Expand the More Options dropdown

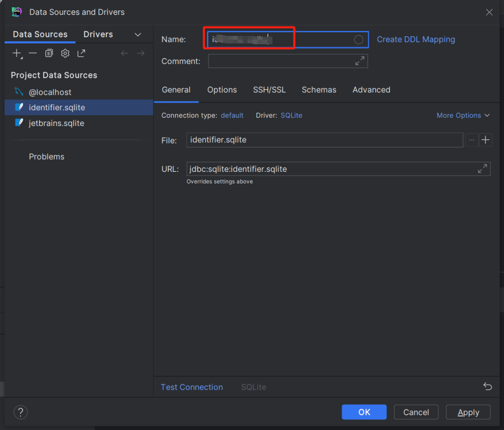coord(463,115)
